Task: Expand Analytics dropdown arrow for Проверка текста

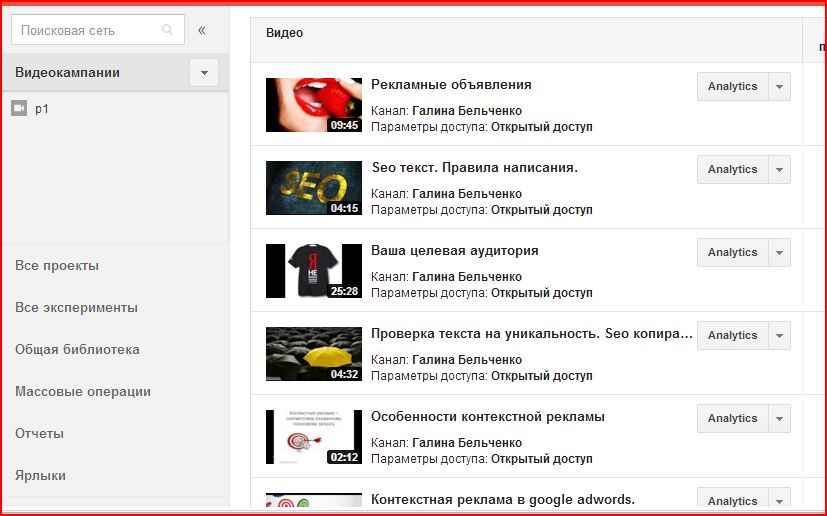Action: point(780,335)
